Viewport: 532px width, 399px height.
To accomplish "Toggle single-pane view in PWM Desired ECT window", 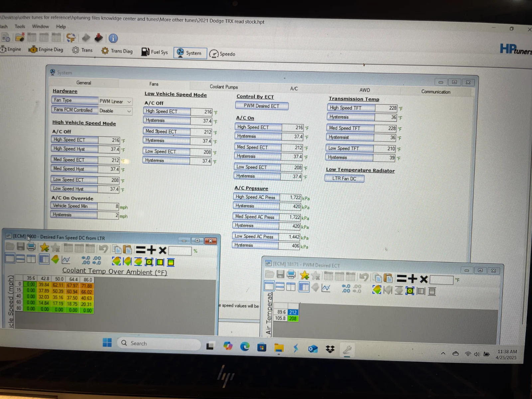I will (269, 286).
